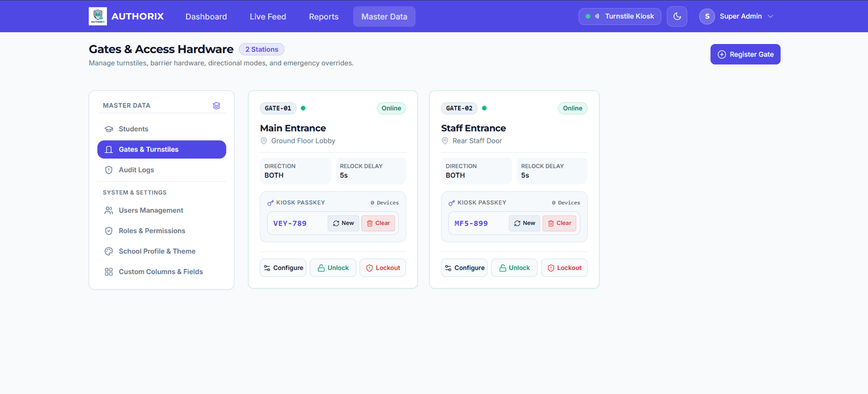Open Students in the sidebar
The height and width of the screenshot is (394, 868).
(162, 129)
